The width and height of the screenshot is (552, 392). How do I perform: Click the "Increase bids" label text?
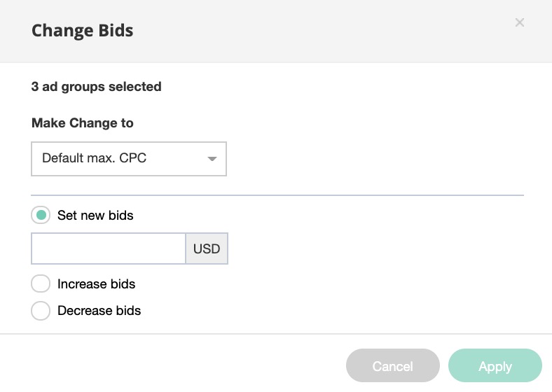(x=96, y=284)
